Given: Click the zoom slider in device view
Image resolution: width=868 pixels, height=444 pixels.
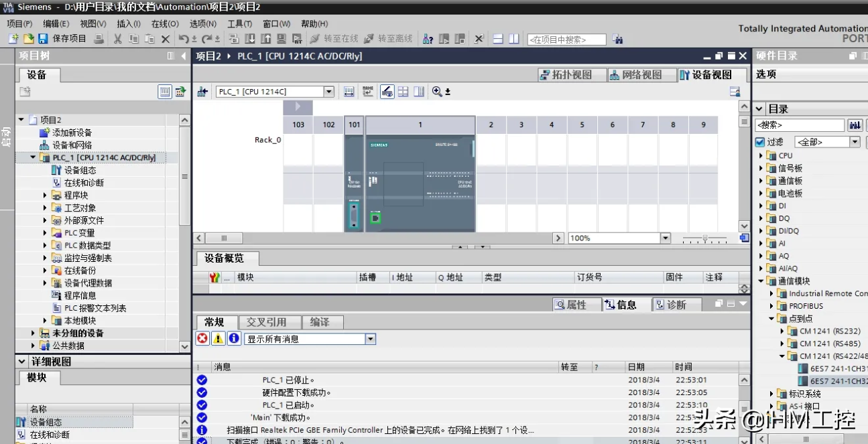Looking at the screenshot, I should pos(704,238).
